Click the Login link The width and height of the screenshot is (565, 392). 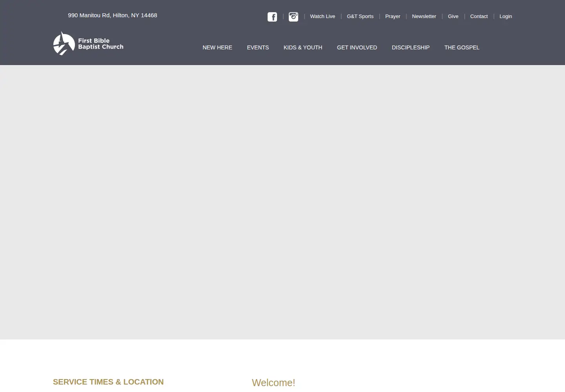pyautogui.click(x=506, y=16)
